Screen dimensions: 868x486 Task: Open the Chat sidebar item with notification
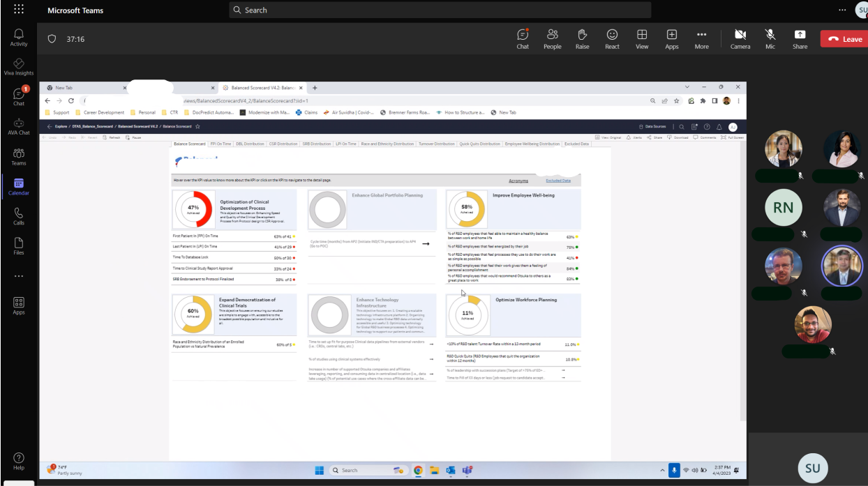pyautogui.click(x=19, y=96)
